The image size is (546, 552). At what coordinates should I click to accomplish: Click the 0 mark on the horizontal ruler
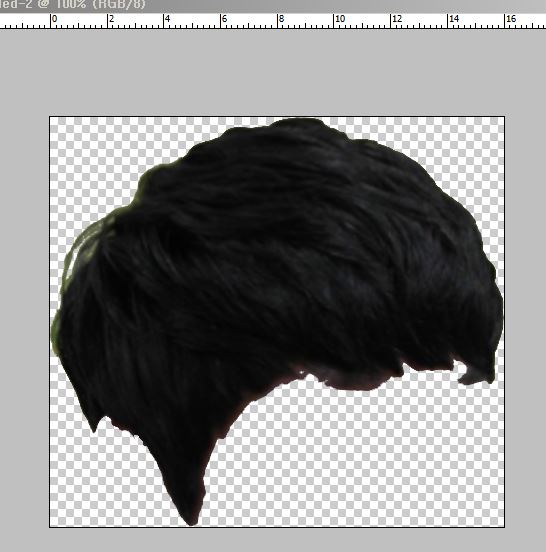pos(54,19)
